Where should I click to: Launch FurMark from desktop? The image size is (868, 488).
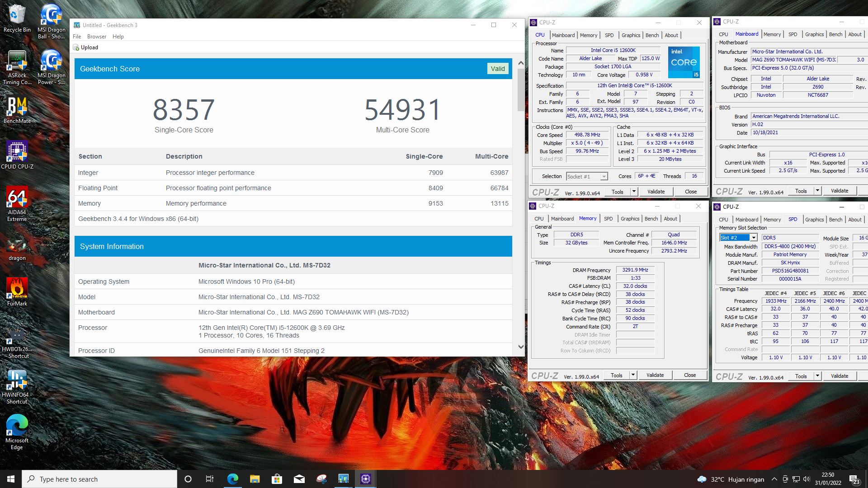tap(17, 292)
